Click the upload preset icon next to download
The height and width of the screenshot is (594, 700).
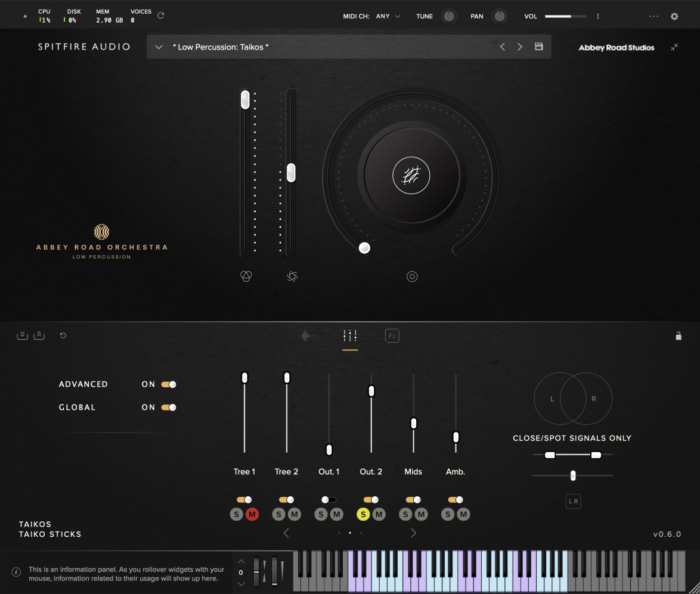pyautogui.click(x=39, y=335)
